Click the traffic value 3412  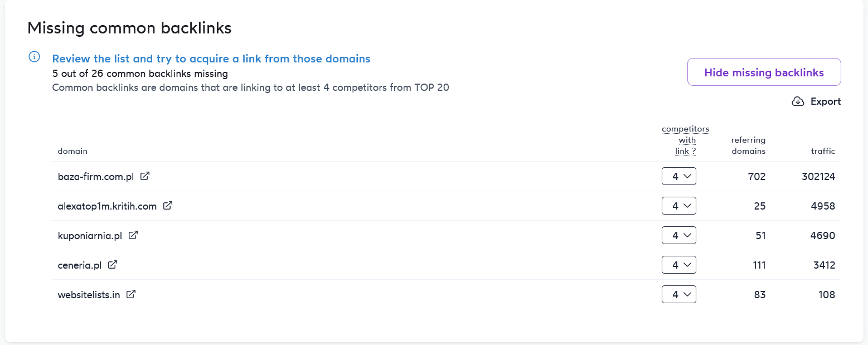click(x=824, y=265)
